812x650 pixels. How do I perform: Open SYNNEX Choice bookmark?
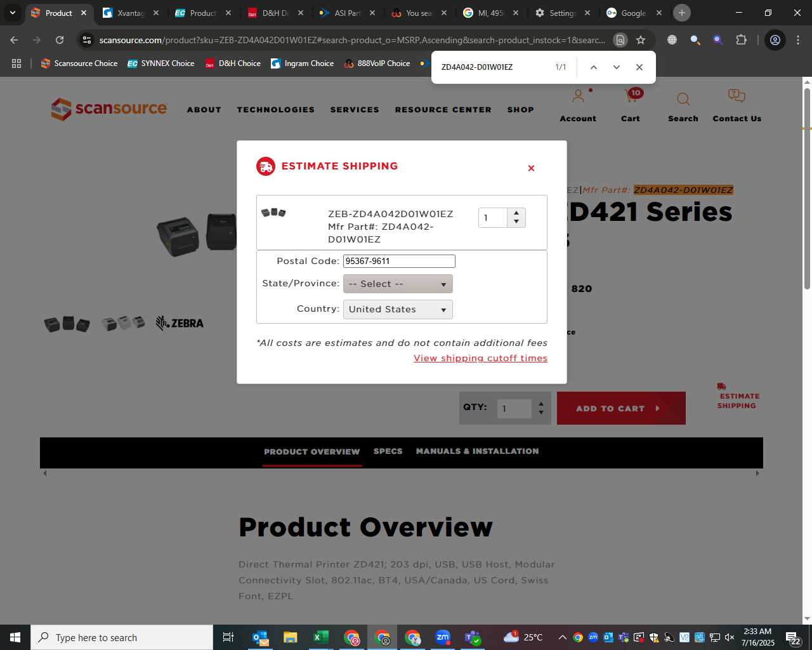click(x=161, y=63)
